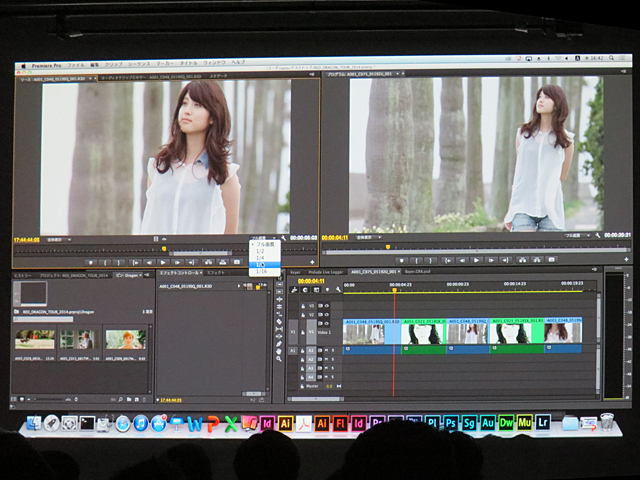Screen dimensions: 640x480
Task: Add a marker in the Source monitor
Action: point(91,262)
